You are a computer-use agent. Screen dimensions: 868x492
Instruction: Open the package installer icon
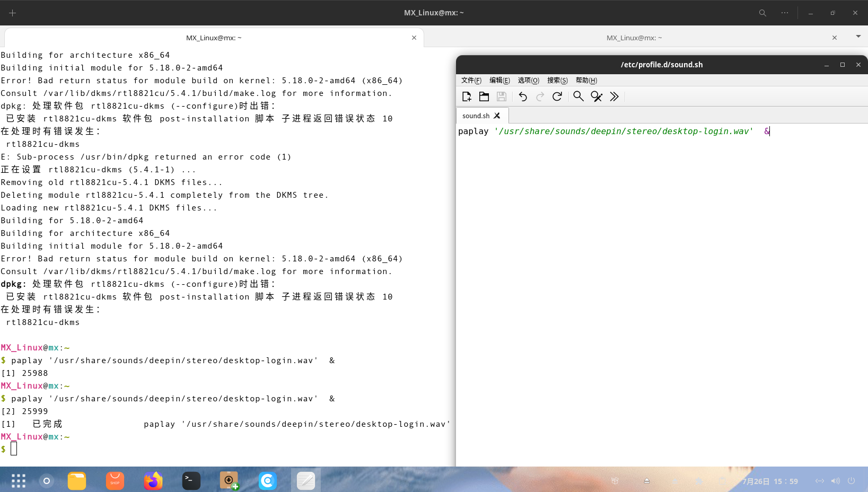point(230,481)
